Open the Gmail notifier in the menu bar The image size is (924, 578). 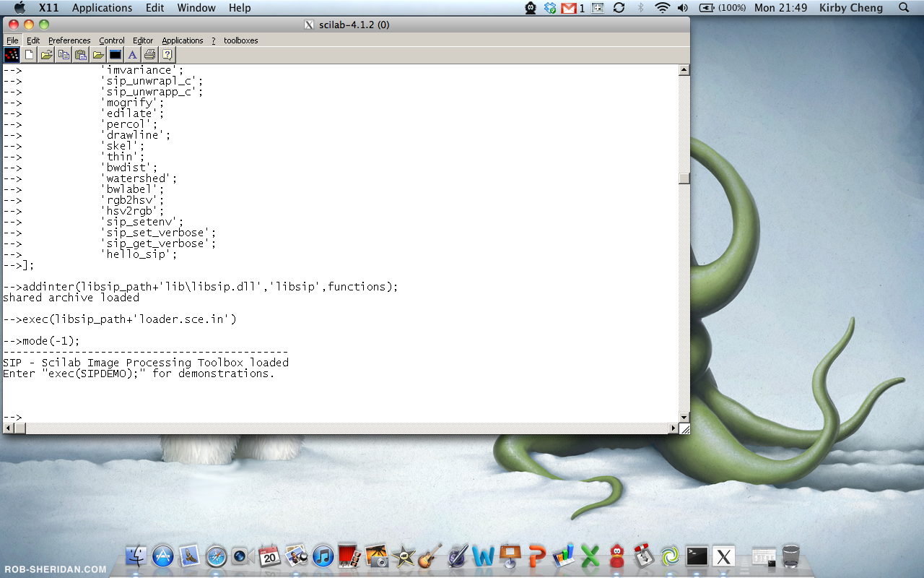click(570, 8)
